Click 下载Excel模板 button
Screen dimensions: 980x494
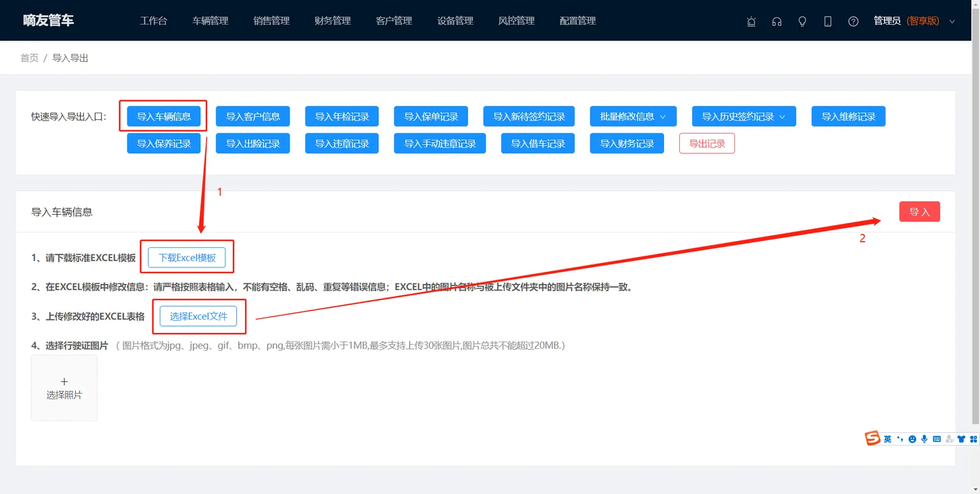[x=187, y=258]
